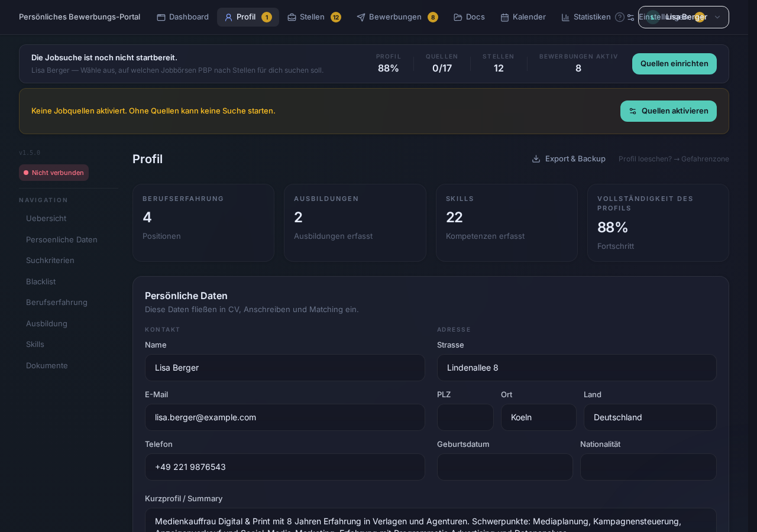Click the Dashboard window icon
The height and width of the screenshot is (532, 757).
(x=161, y=17)
